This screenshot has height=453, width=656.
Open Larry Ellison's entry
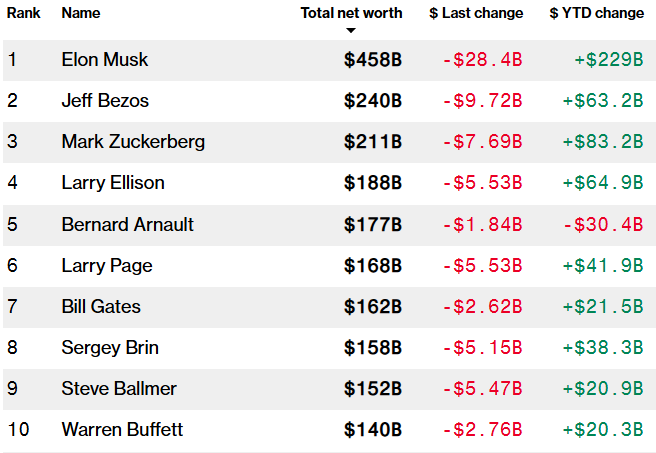click(x=112, y=183)
